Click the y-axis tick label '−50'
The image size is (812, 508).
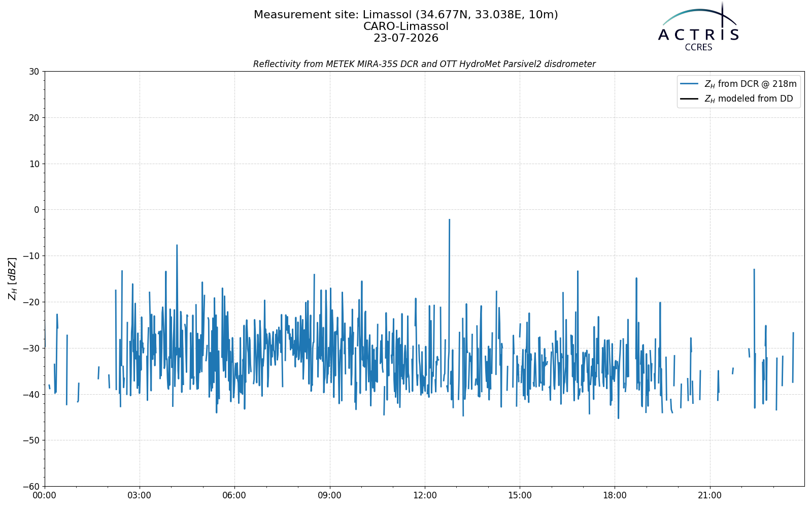(30, 440)
